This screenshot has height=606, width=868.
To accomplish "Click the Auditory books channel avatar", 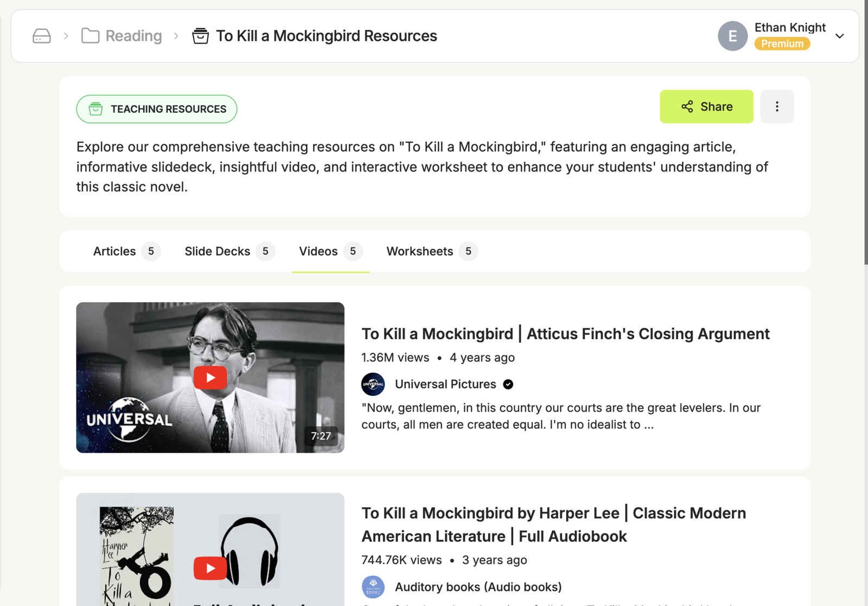I will (x=373, y=587).
